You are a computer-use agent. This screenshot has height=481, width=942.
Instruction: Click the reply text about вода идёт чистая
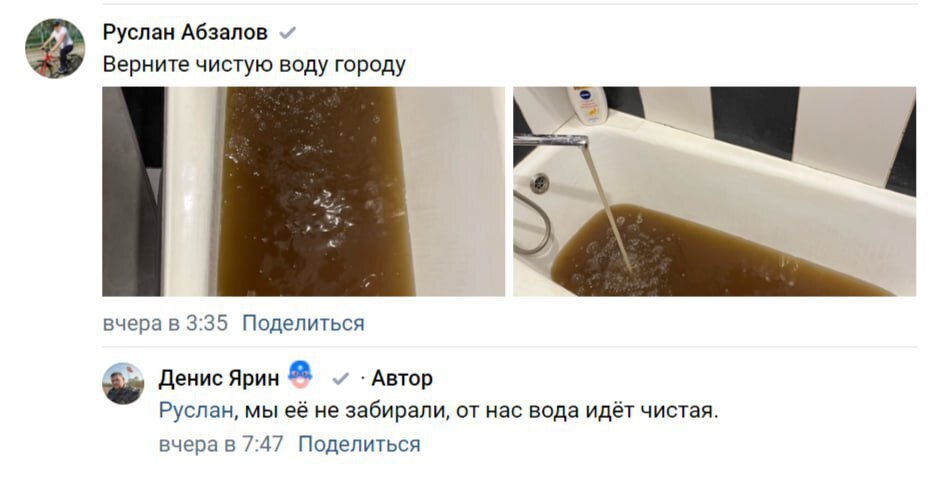pyautogui.click(x=439, y=411)
